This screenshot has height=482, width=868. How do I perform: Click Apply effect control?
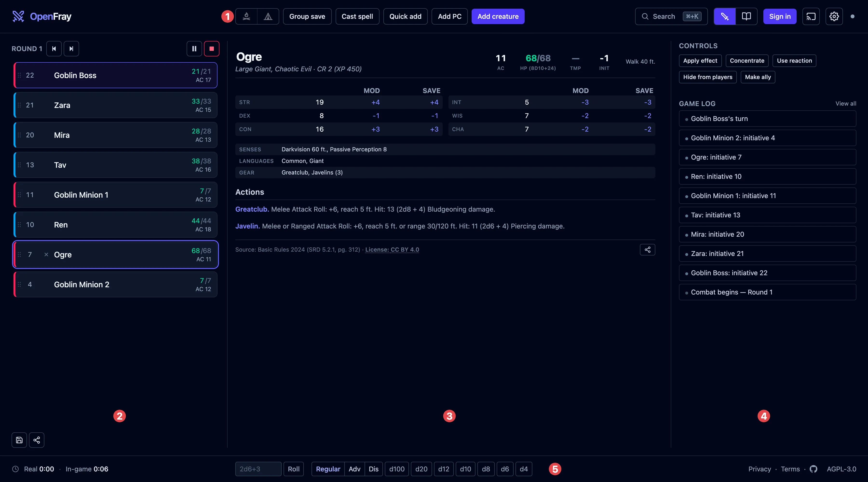pos(700,61)
